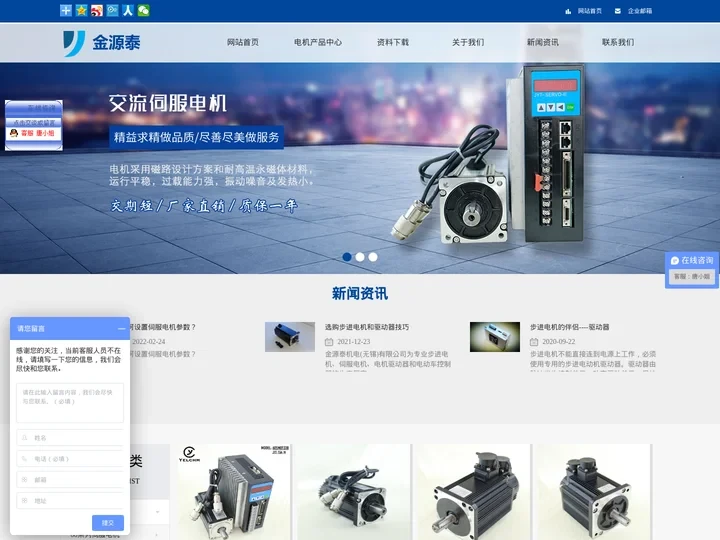Viewport: 720px width, 540px height.
Task: Open the large black servo motor product image
Action: (x=473, y=492)
